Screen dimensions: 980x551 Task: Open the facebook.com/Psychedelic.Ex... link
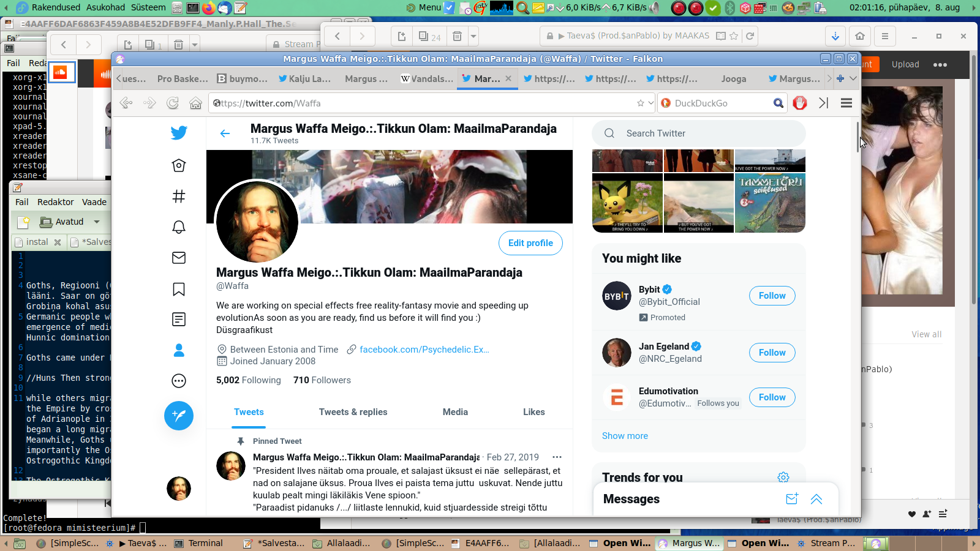coord(424,350)
